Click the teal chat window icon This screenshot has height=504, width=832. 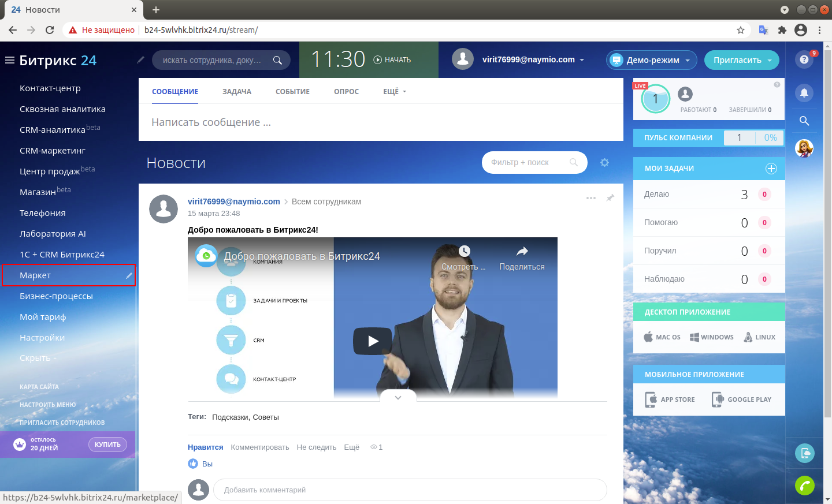[x=805, y=453]
